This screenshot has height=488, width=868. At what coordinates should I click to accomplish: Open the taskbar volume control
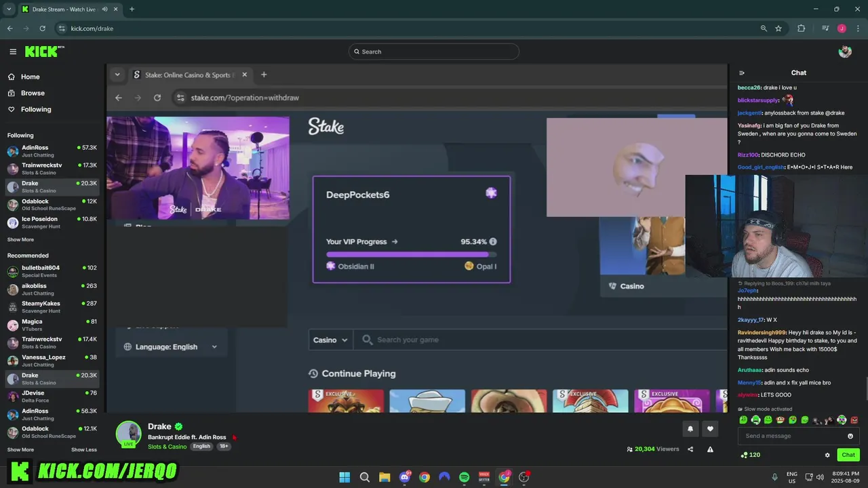point(820,477)
